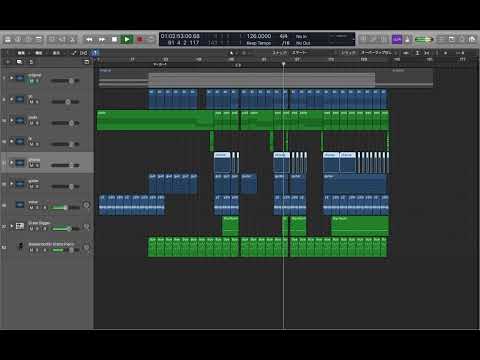Click the Rewind button
The image size is (480, 360).
(89, 40)
